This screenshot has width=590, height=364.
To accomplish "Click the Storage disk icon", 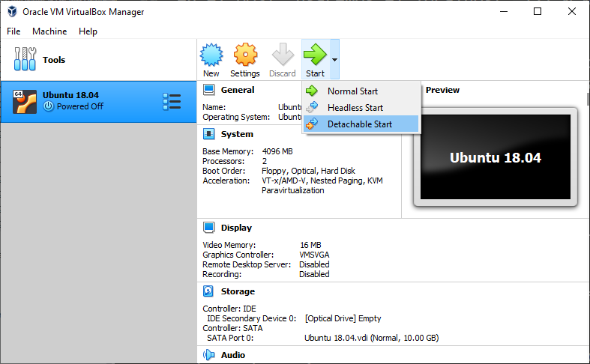I will click(x=208, y=291).
